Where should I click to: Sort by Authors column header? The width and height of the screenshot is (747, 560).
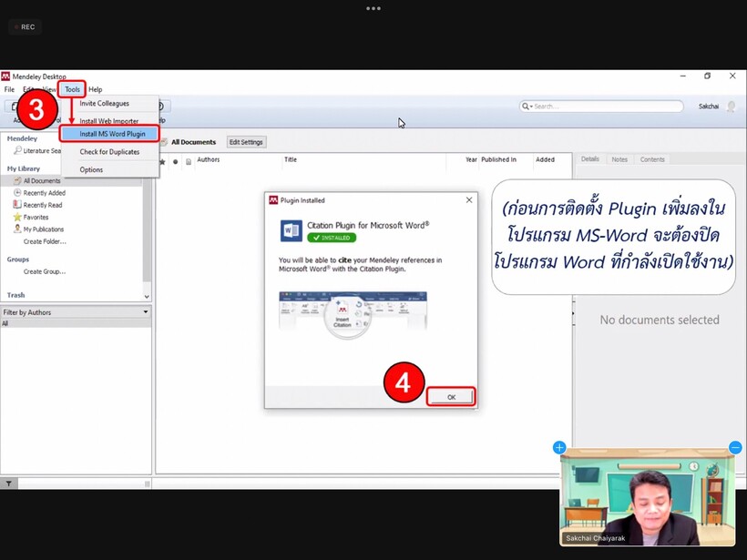pyautogui.click(x=209, y=159)
